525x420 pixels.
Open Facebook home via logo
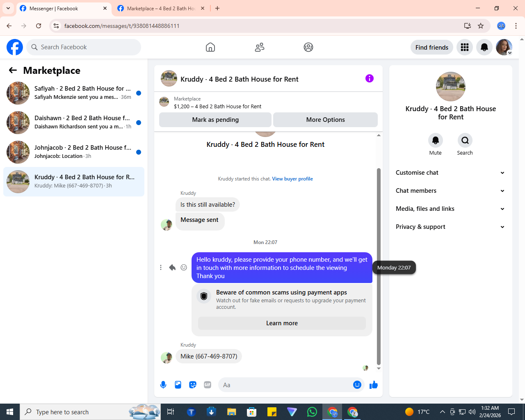pyautogui.click(x=15, y=47)
